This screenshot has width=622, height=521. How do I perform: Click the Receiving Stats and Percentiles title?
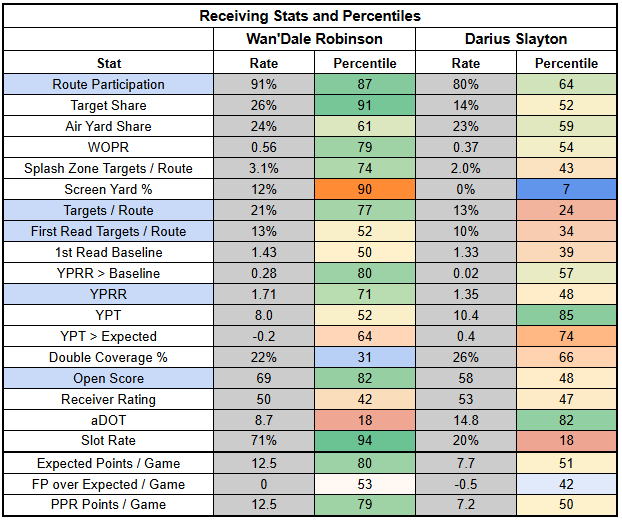pos(310,16)
